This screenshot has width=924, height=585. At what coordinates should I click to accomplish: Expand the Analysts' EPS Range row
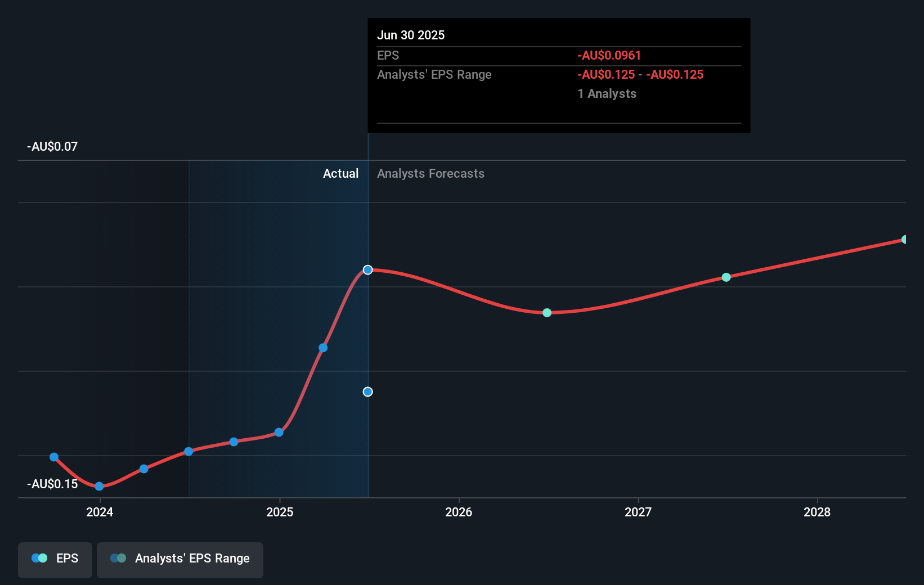coord(434,74)
